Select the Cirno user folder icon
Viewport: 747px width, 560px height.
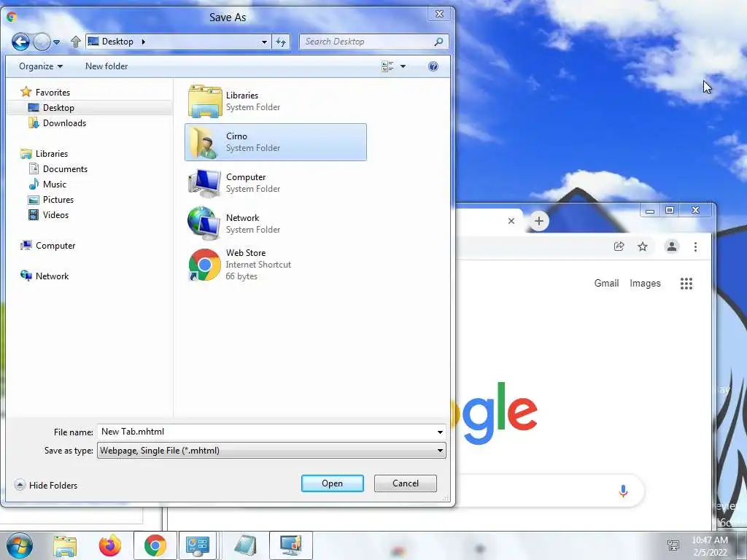(x=205, y=142)
